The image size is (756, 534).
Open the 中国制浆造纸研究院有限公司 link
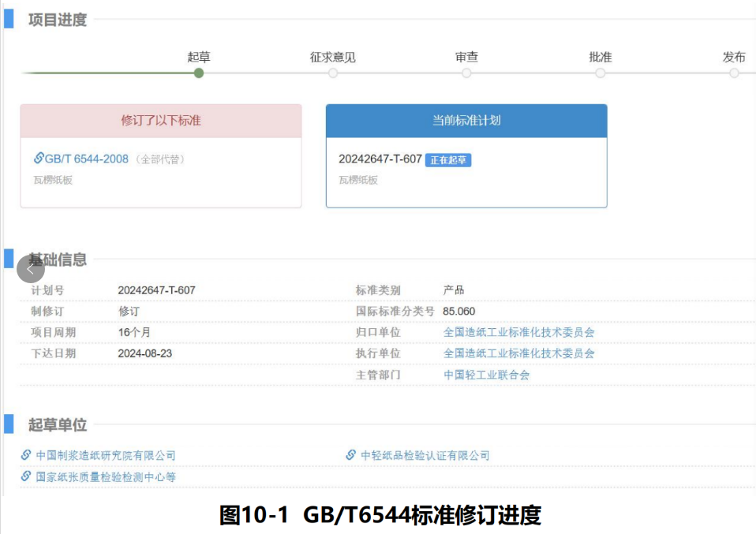coord(105,454)
